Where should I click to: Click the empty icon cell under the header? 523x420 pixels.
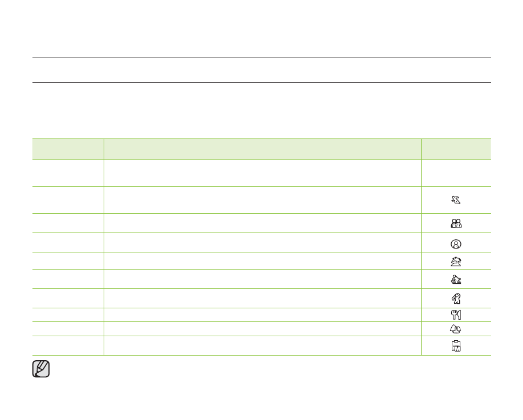(456, 173)
